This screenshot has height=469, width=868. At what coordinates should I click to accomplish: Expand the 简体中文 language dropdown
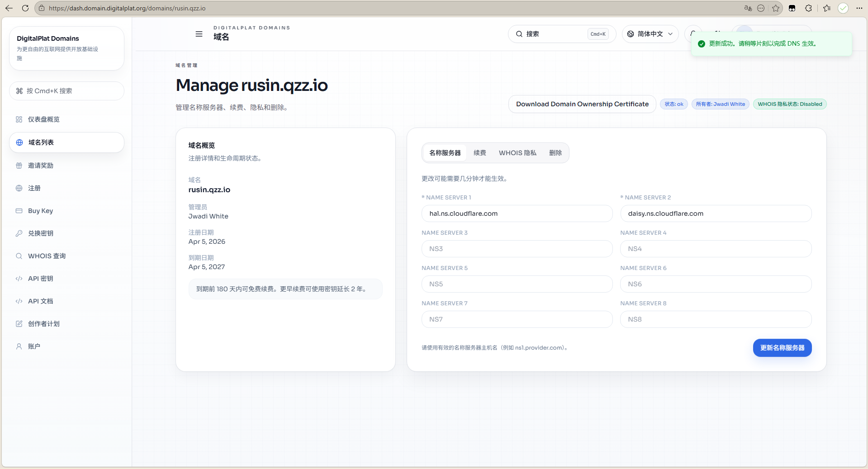650,34
